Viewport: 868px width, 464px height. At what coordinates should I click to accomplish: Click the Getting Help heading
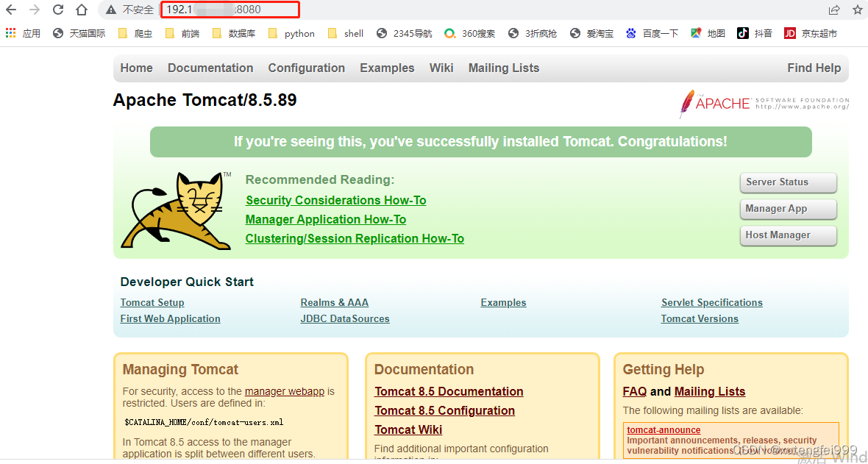click(x=664, y=370)
